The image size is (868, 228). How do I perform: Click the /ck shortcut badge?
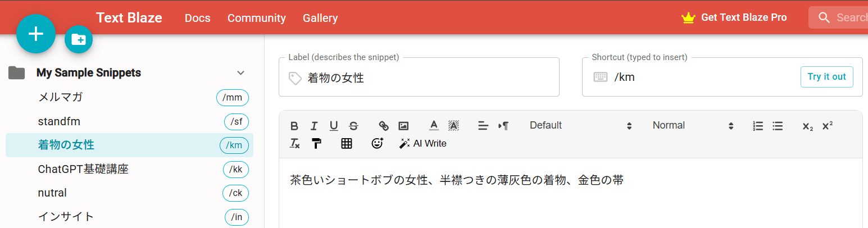click(x=236, y=193)
